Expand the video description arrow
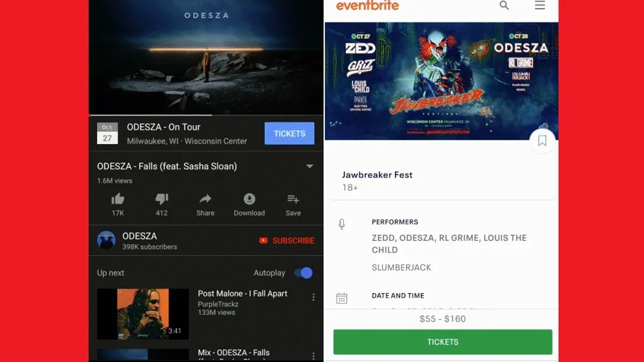 (x=310, y=166)
